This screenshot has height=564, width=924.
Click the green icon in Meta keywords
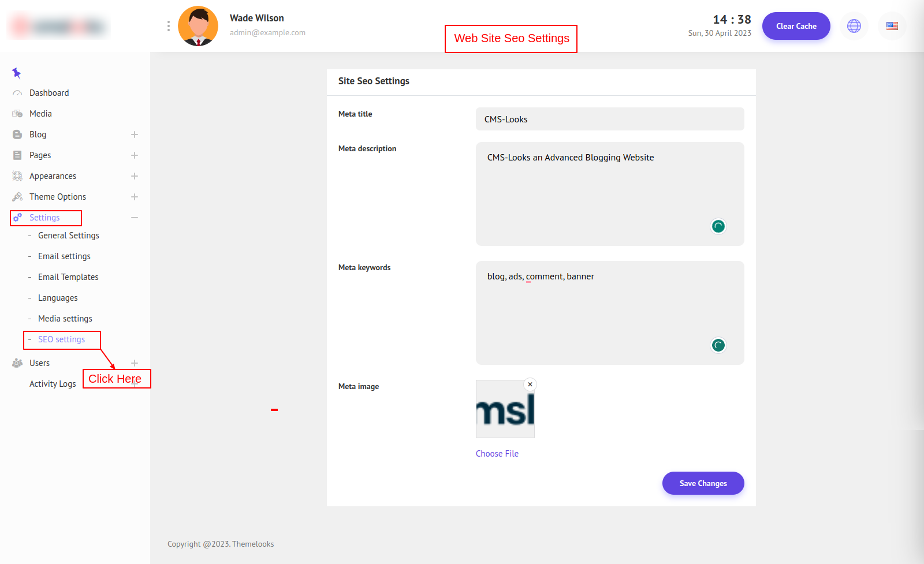coord(718,345)
